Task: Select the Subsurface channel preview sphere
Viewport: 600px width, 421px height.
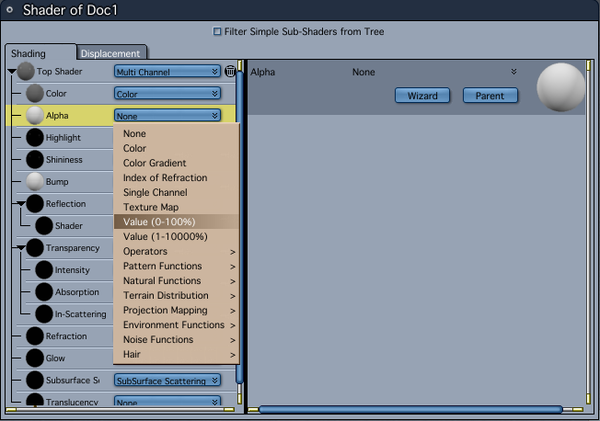Action: [x=34, y=380]
